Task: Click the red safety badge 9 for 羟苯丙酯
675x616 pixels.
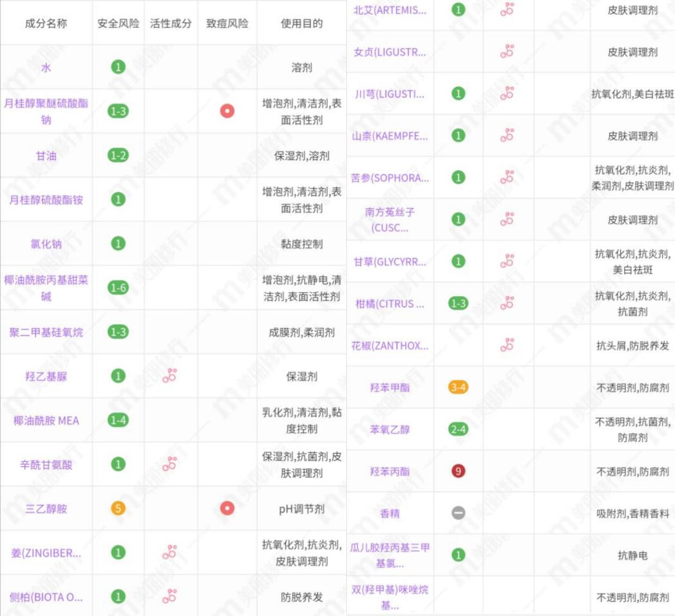Action: pos(459,470)
